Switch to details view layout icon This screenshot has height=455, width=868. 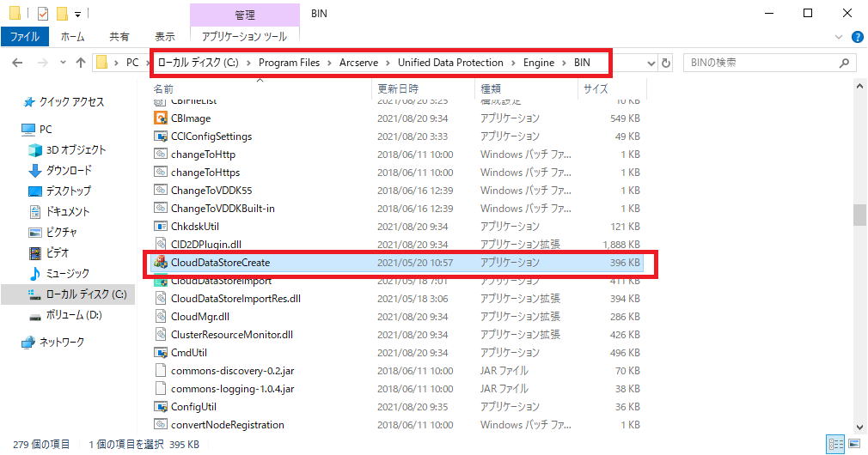click(835, 444)
